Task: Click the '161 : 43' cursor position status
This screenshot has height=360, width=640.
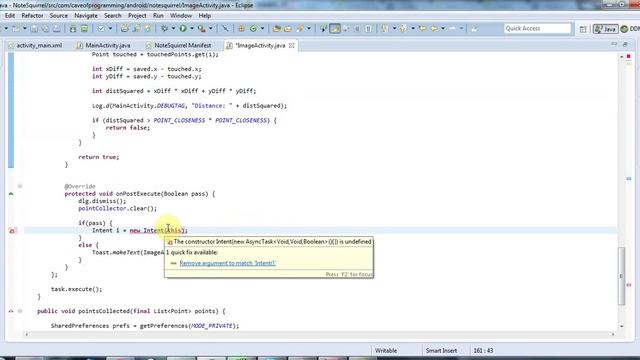Action: [x=483, y=351]
